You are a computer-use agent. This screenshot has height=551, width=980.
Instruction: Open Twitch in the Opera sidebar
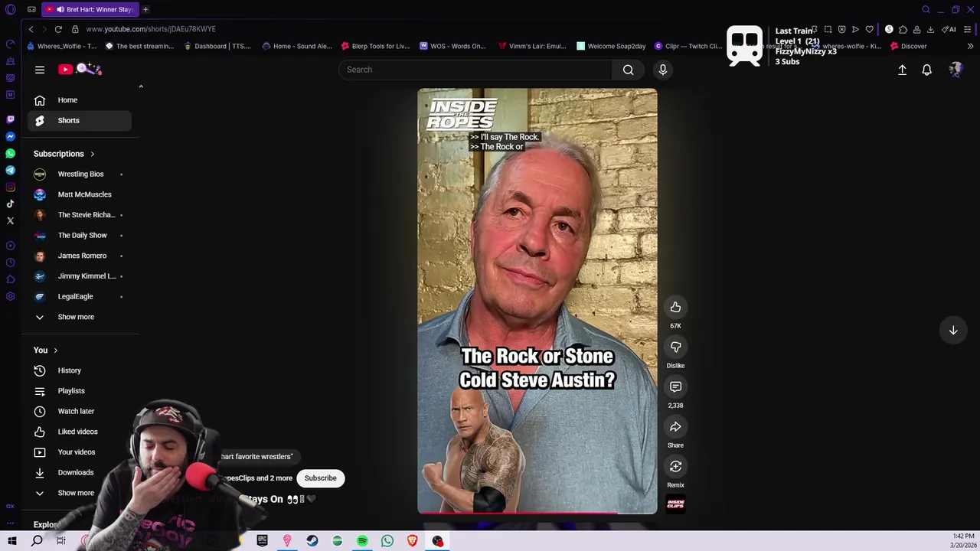pos(10,119)
